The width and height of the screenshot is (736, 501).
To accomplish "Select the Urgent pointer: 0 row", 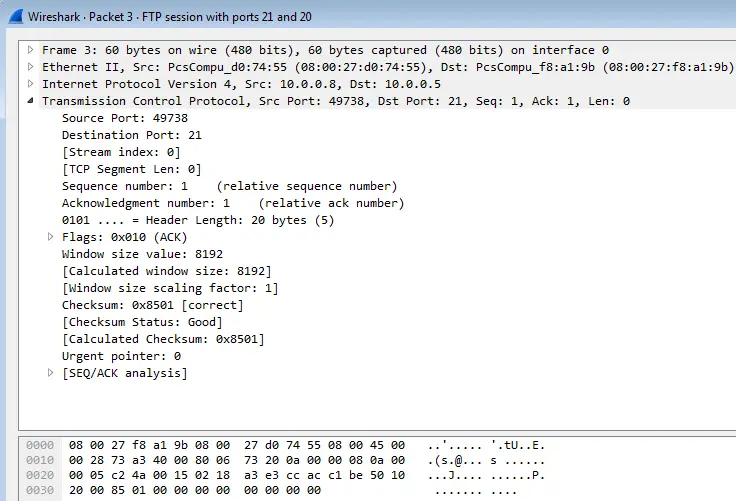I will point(121,356).
